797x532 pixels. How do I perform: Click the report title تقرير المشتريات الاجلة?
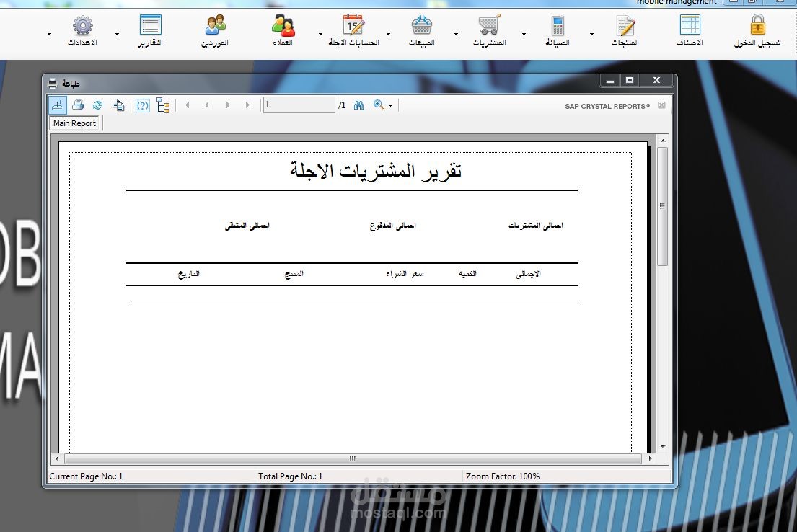376,171
